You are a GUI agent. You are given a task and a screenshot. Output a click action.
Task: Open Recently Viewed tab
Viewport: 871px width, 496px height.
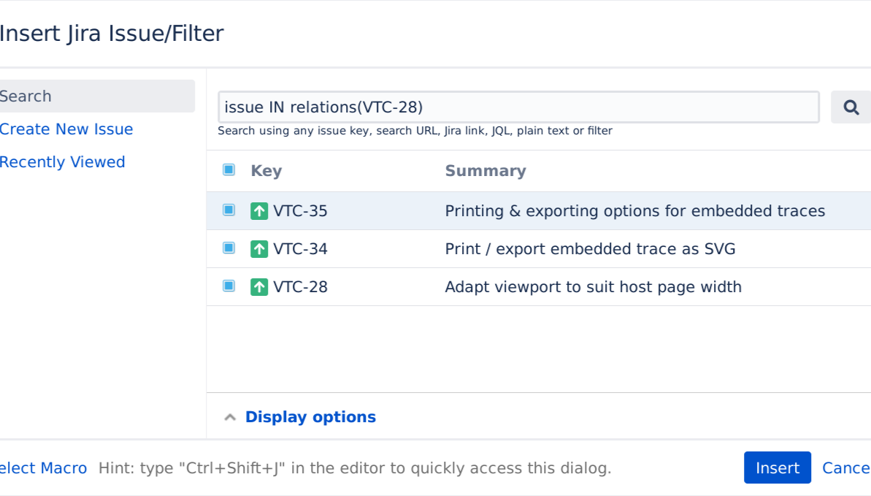pyautogui.click(x=62, y=162)
